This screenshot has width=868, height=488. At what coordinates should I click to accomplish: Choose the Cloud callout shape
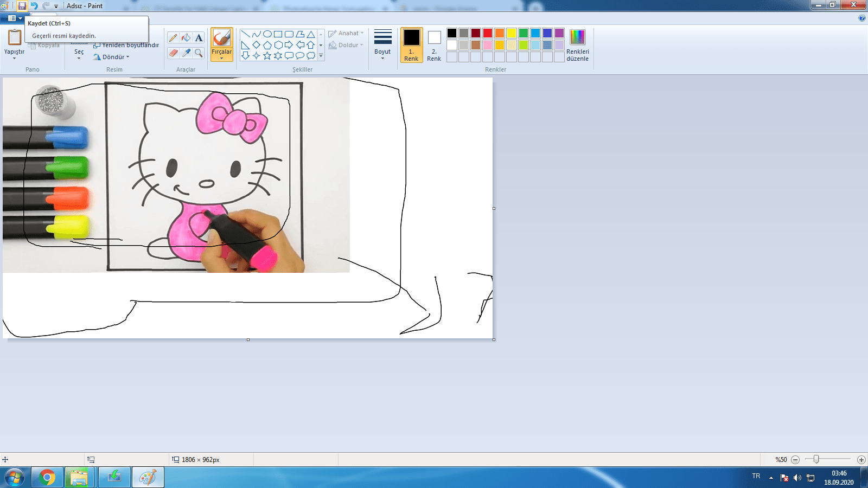click(311, 56)
